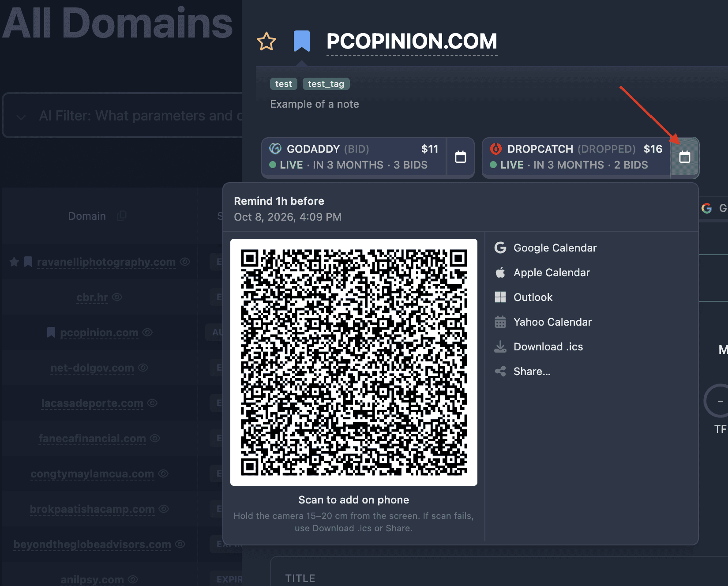The height and width of the screenshot is (586, 728).
Task: Open lacasadeporte.com link
Action: tap(92, 403)
